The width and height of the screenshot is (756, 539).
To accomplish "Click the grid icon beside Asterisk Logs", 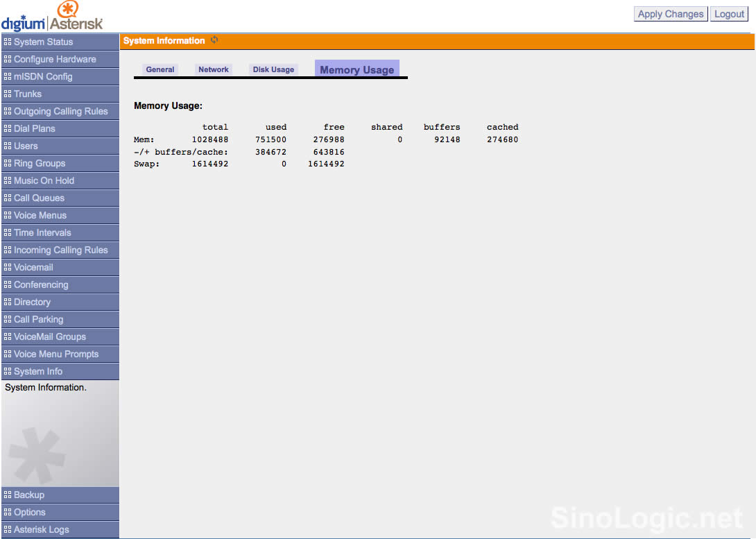I will 8,529.
